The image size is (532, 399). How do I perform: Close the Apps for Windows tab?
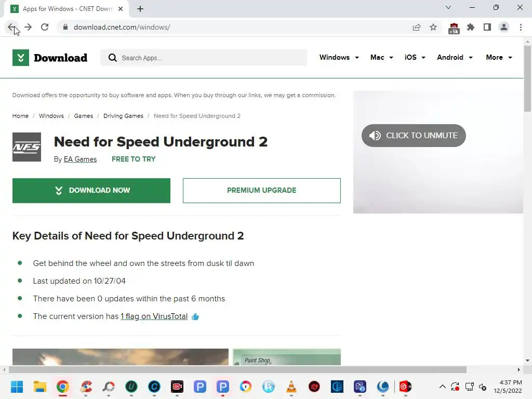[121, 9]
